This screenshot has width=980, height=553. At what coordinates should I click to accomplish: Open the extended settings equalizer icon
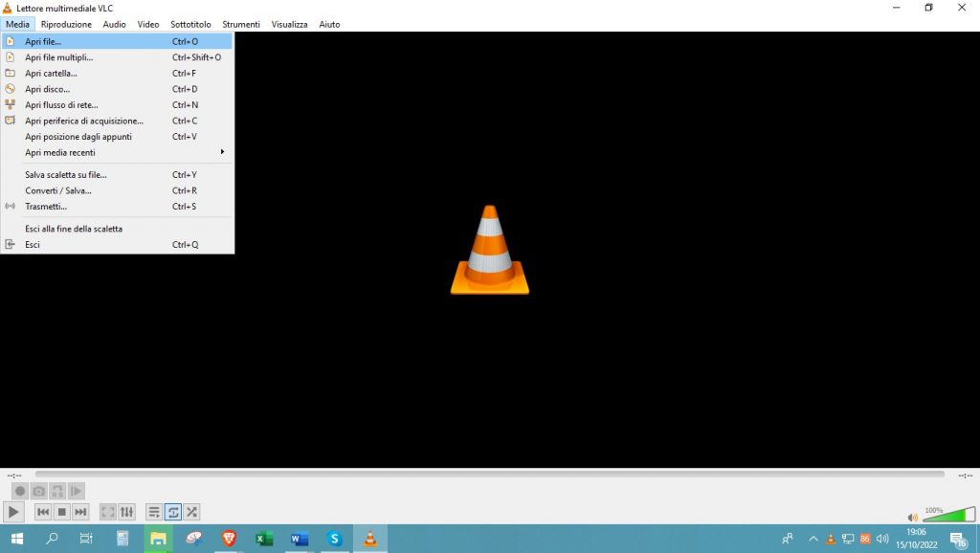[x=126, y=512]
